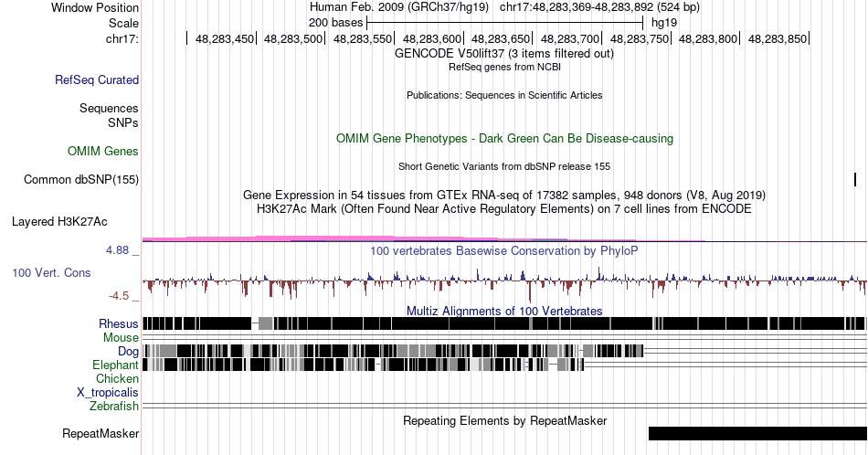868x455 pixels.
Task: Click the 4.88 PhyloP upper axis value
Action: [117, 250]
